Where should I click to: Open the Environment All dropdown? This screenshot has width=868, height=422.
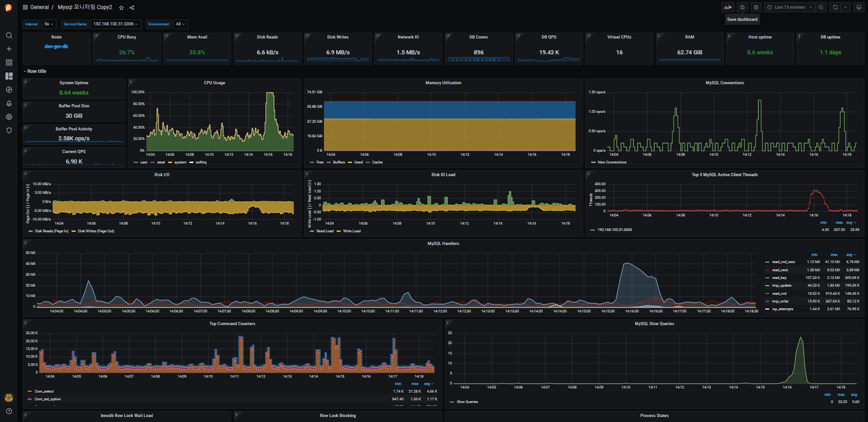[180, 24]
